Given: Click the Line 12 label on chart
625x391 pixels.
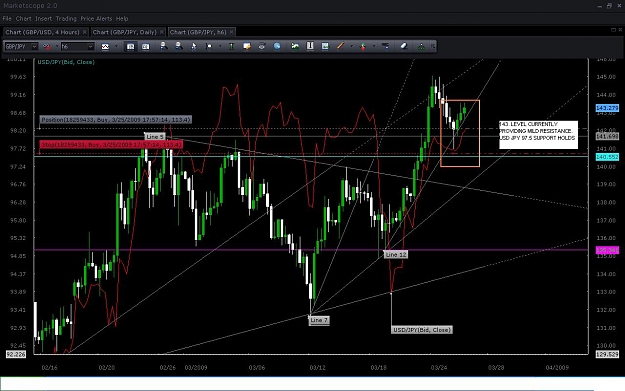Looking at the screenshot, I should [x=395, y=254].
